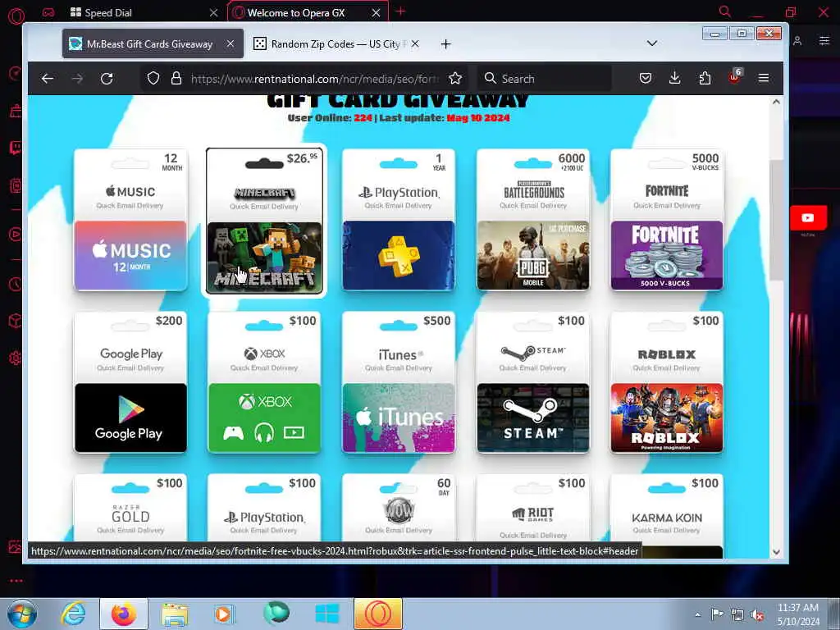The image size is (840, 630).
Task: Select the PlayStation 1 year card
Action: [x=399, y=220]
